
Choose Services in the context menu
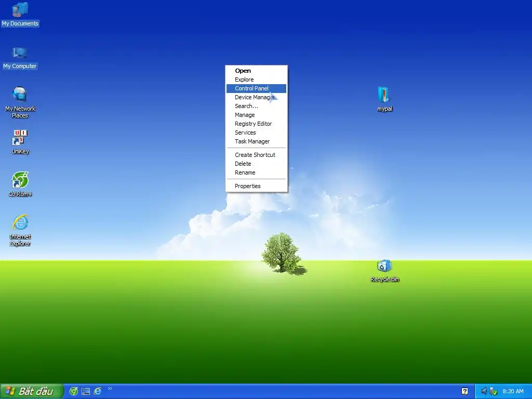[x=256, y=132]
